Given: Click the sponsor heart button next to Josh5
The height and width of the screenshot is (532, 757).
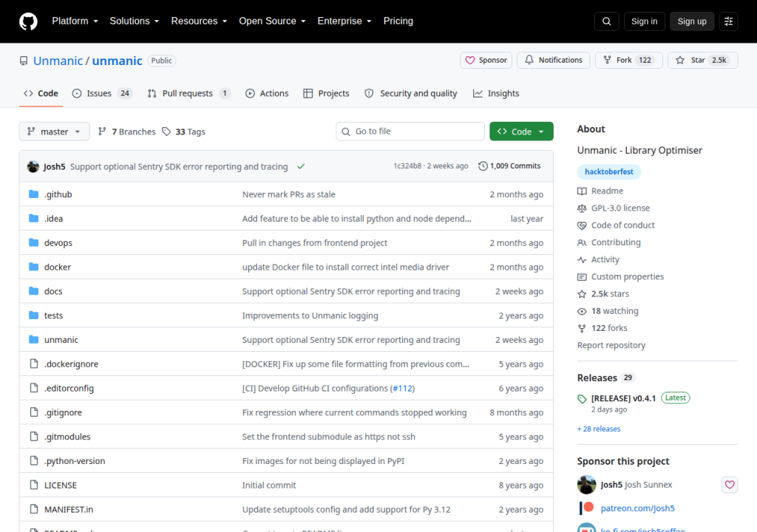Looking at the screenshot, I should pos(730,484).
